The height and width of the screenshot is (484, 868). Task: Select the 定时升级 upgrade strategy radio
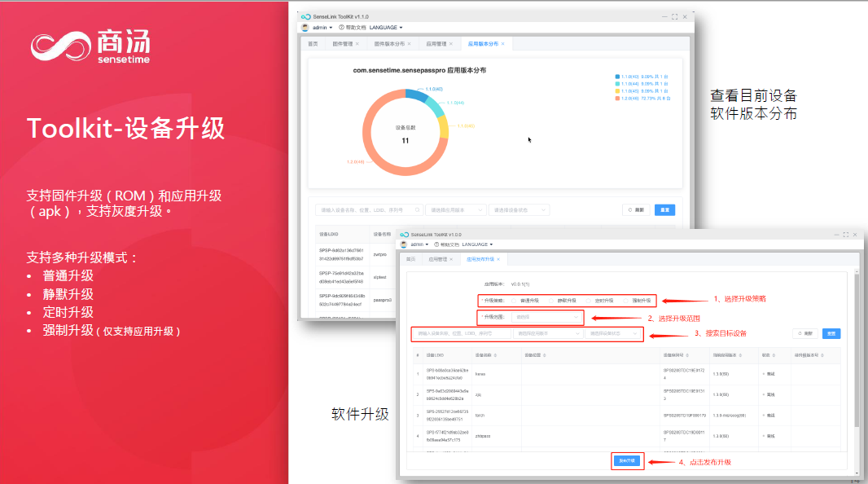coord(589,301)
